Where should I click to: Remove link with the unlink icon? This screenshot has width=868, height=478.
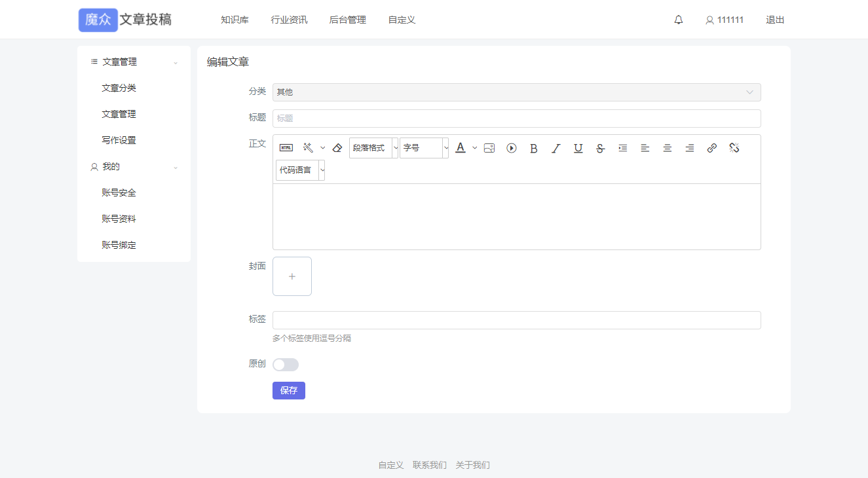tap(734, 148)
